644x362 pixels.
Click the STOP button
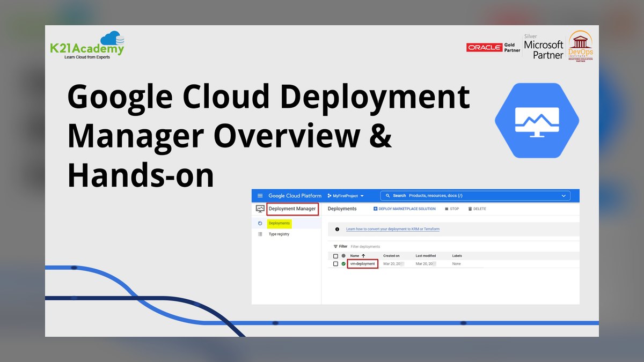[452, 209]
